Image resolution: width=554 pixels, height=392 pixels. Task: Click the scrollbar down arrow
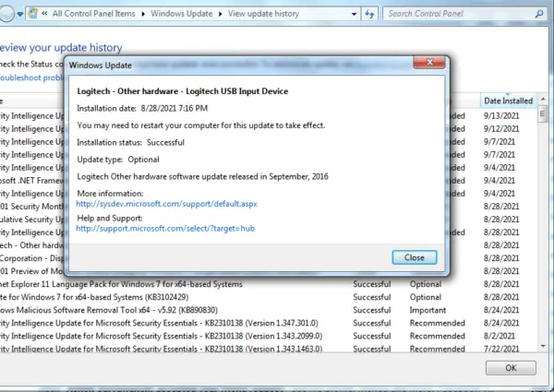pos(543,347)
